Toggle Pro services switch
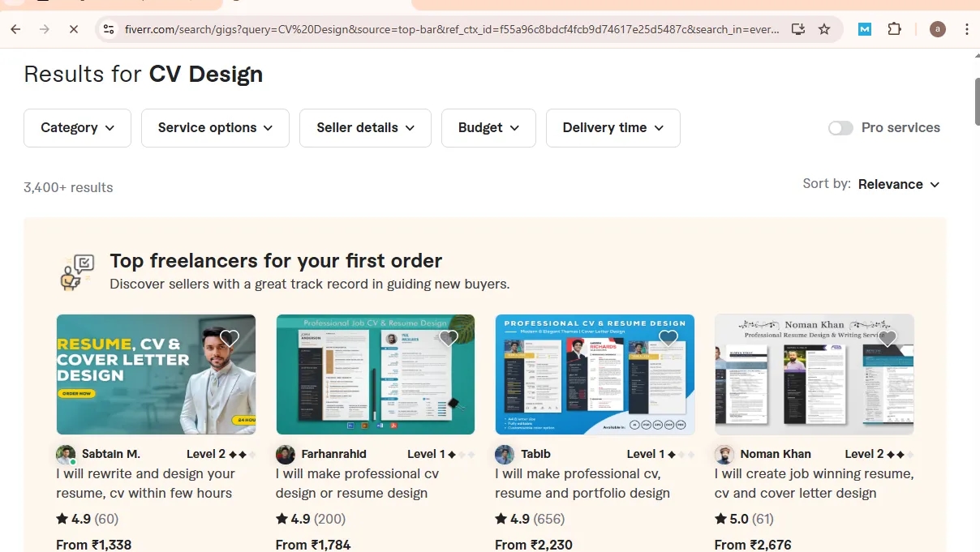The width and height of the screenshot is (980, 552). tap(840, 128)
